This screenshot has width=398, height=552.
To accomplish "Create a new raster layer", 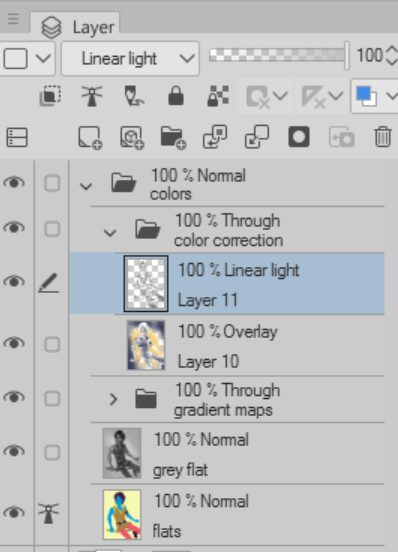I will point(90,137).
